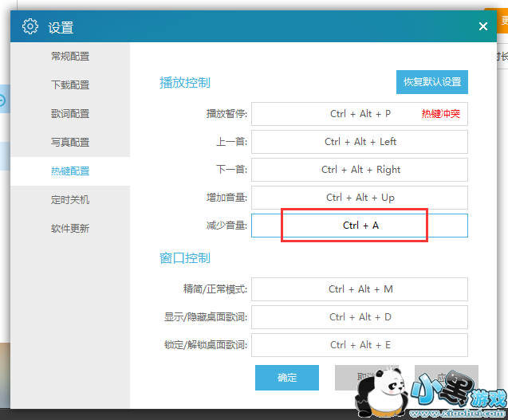Image resolution: width=508 pixels, height=420 pixels.
Task: Click the 锁定/解锁桌面歌词 hotkey field
Action: [x=360, y=345]
